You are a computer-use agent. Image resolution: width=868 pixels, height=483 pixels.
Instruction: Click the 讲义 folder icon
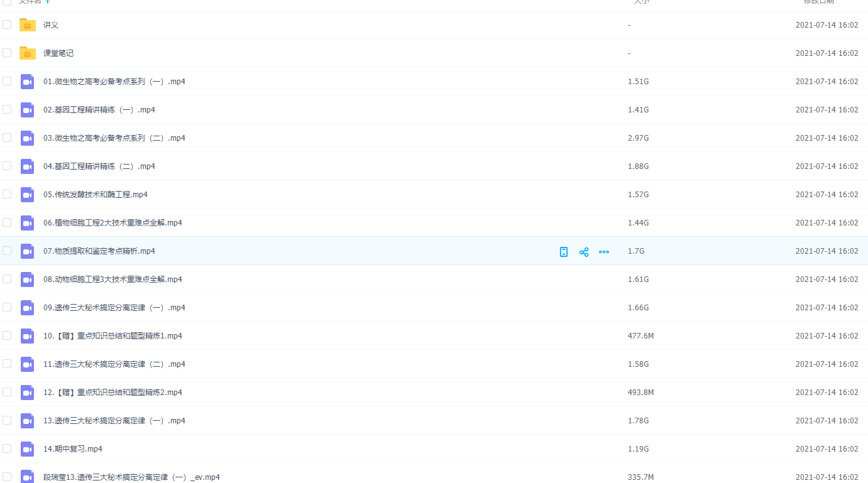[x=28, y=25]
